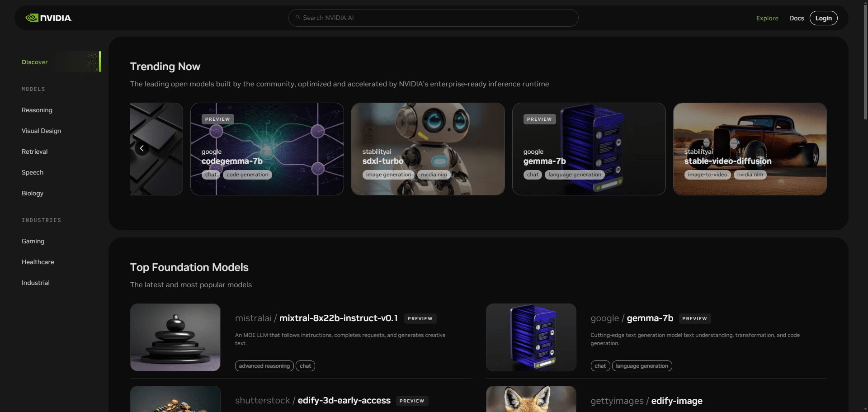Type in the Search NVIDIA AI field
Viewport: 868px width, 412px height.
click(434, 18)
